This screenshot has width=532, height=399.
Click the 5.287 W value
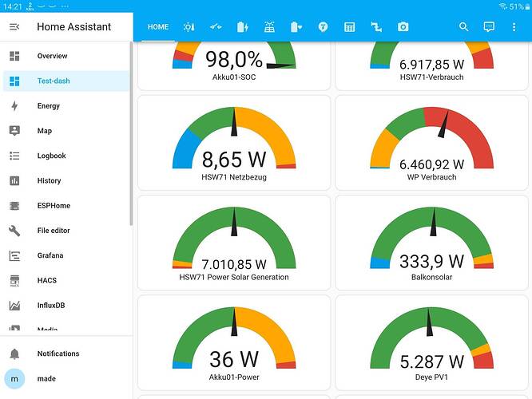coord(431,361)
